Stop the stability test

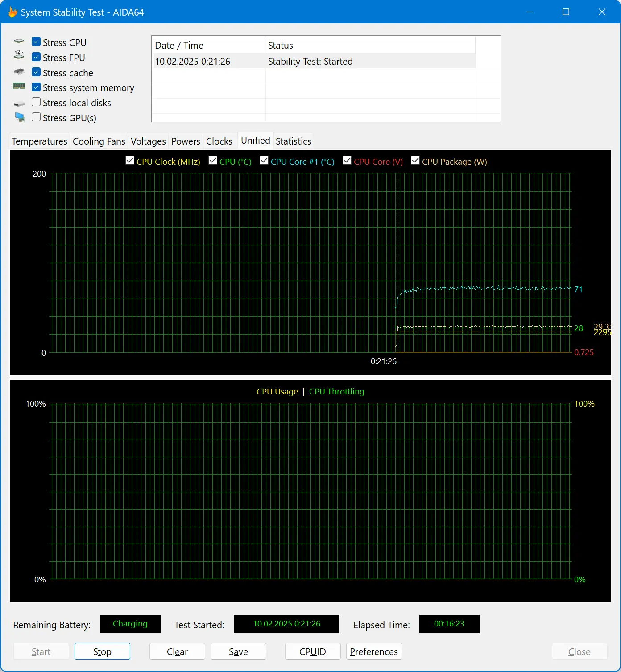pyautogui.click(x=102, y=651)
